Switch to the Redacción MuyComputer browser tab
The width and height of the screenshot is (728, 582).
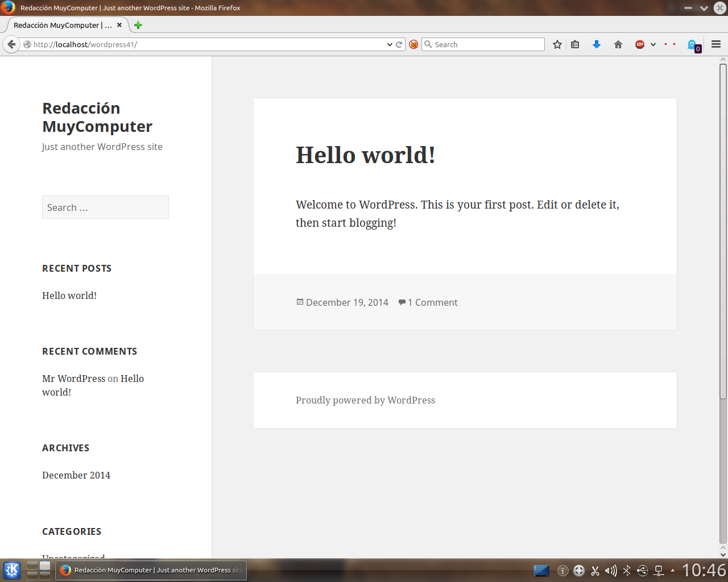[63, 25]
